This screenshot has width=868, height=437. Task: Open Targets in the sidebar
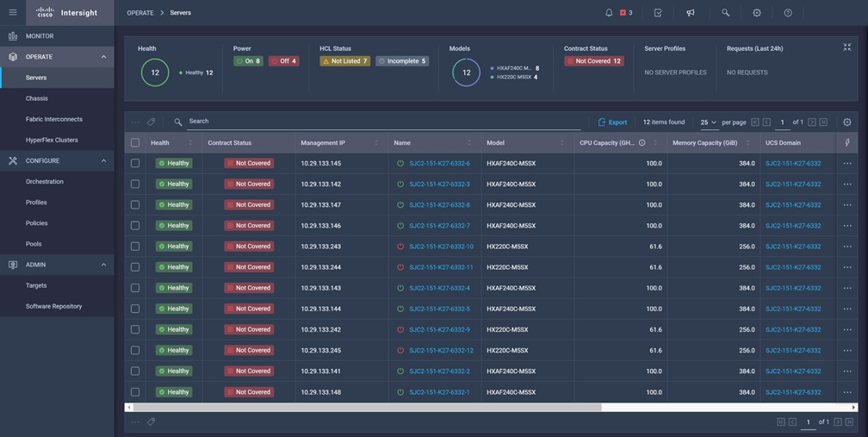click(57, 285)
